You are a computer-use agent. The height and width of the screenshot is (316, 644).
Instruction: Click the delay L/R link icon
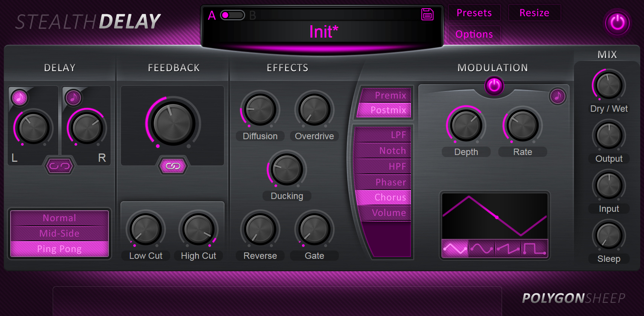pos(59,166)
